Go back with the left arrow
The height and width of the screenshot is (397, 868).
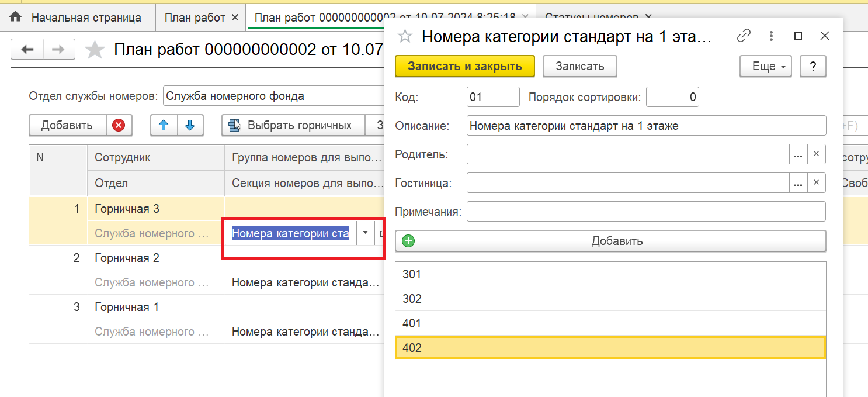point(27,50)
